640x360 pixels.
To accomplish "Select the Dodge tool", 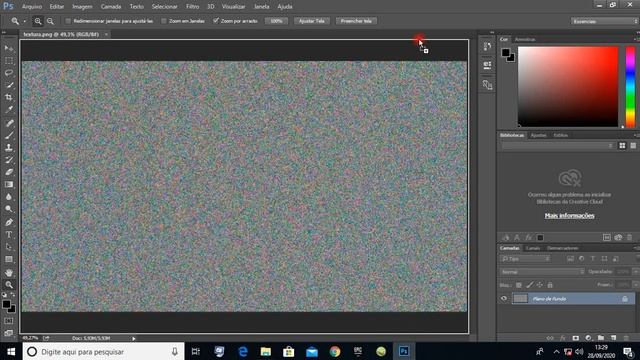I will (9, 209).
